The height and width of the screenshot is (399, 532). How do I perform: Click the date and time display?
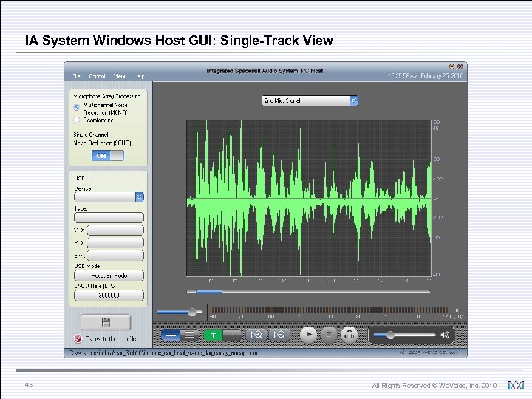(x=425, y=75)
